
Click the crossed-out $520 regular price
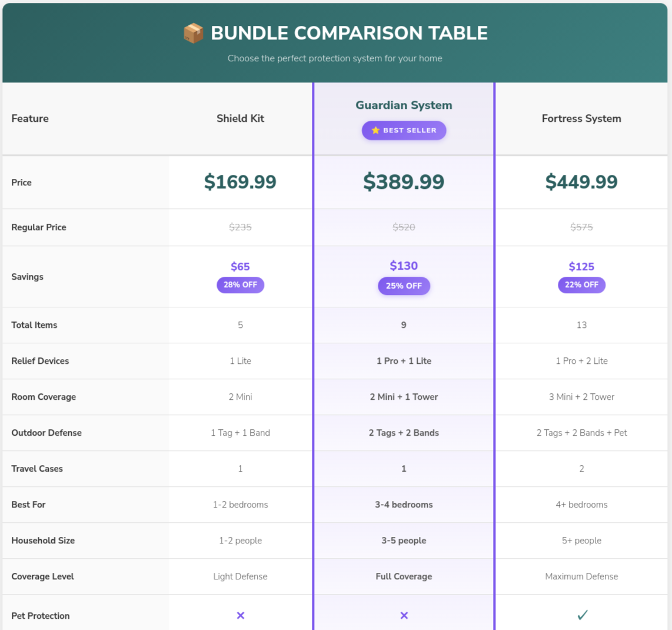pyautogui.click(x=404, y=227)
